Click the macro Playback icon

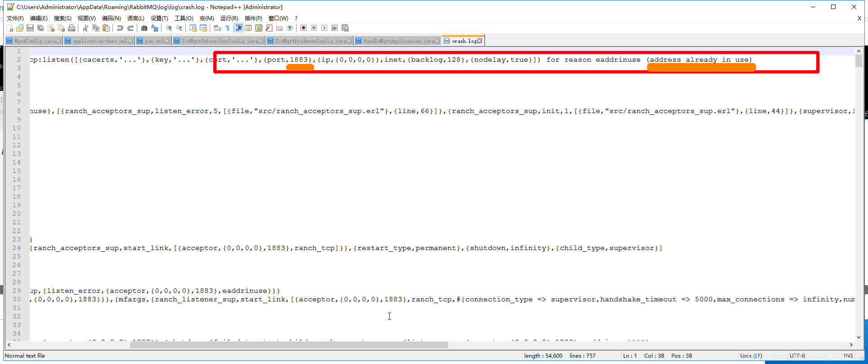click(x=324, y=28)
